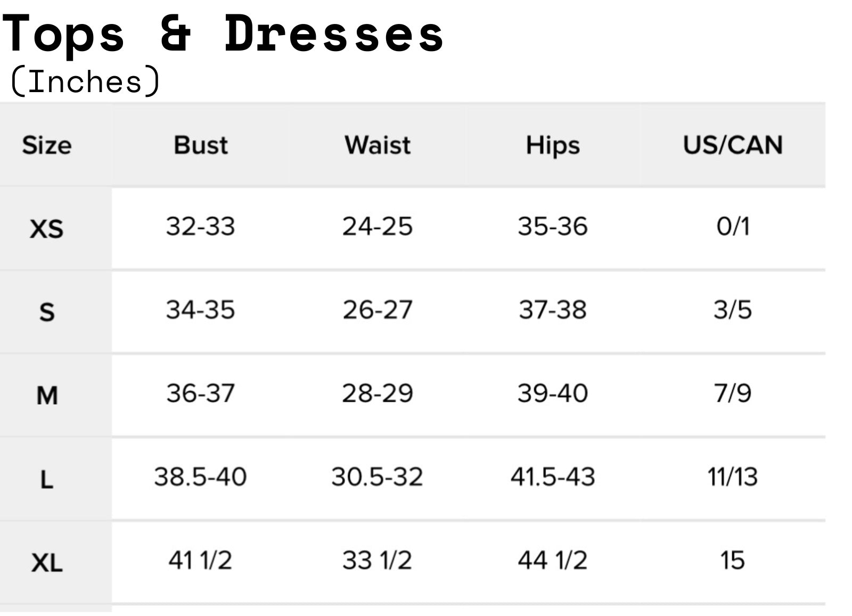Select the US/CAN column header
852x616 pixels.
pyautogui.click(x=733, y=145)
